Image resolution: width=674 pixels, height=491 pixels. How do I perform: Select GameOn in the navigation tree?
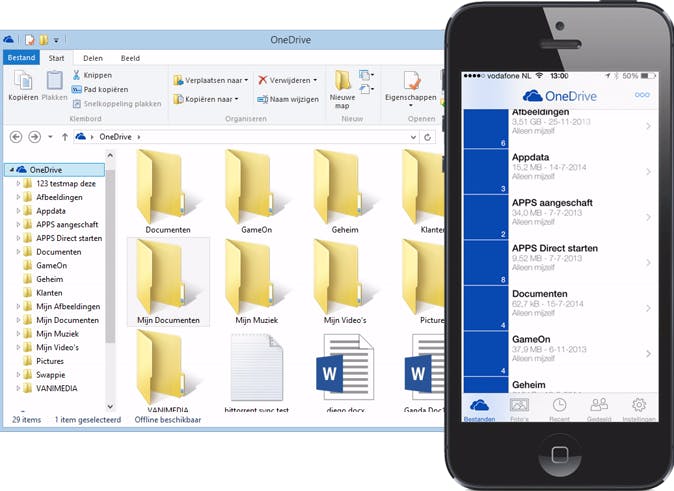tap(52, 266)
